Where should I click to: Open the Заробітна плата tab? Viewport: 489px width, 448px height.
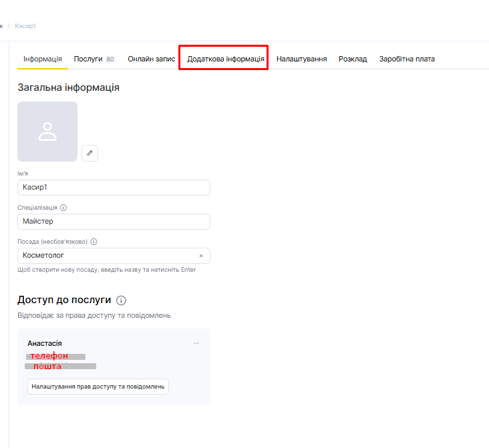(407, 59)
